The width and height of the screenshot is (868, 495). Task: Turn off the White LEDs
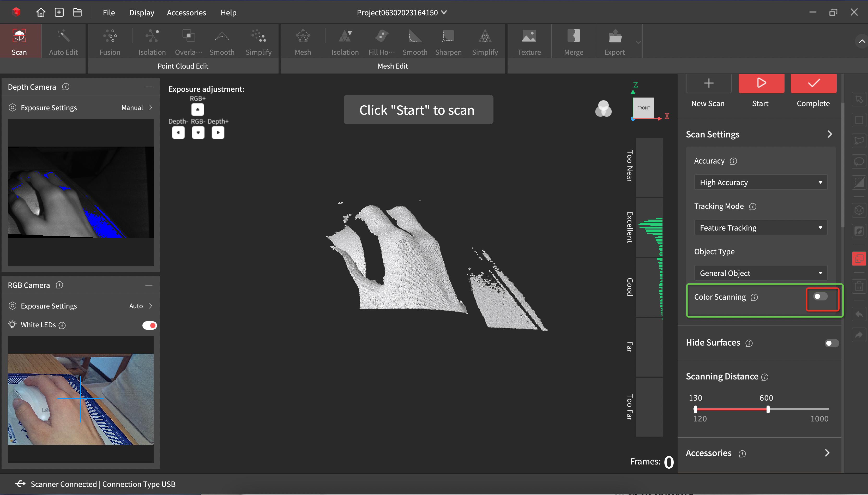[x=149, y=325]
